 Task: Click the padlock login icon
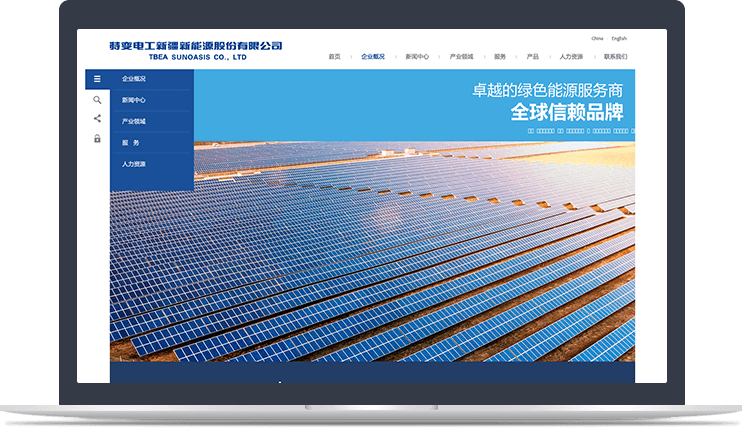[x=97, y=139]
